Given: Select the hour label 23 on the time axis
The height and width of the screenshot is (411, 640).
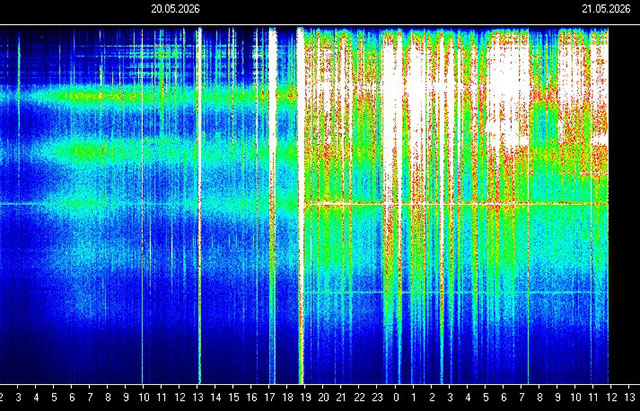Looking at the screenshot, I should point(377,397).
